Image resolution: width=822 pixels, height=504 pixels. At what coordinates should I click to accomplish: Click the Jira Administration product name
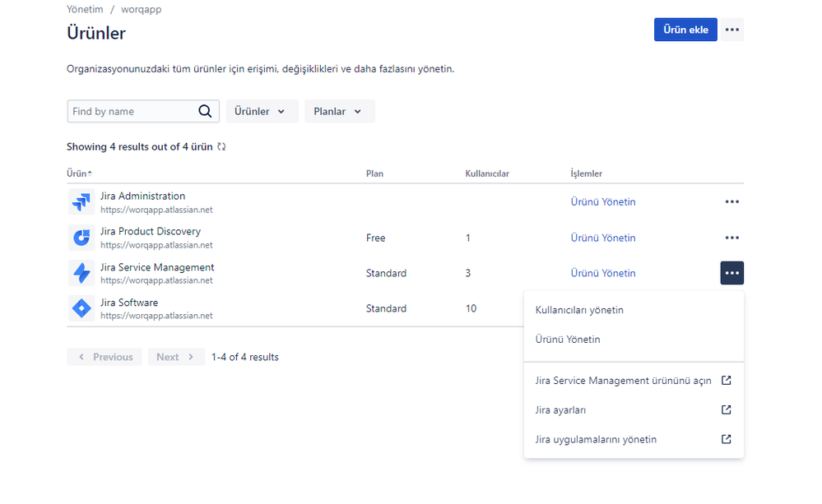click(142, 196)
